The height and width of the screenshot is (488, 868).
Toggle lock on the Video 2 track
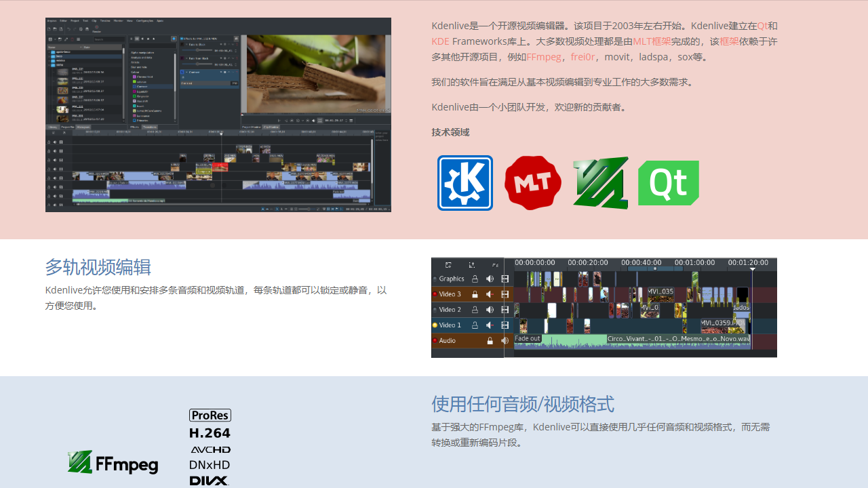click(x=475, y=310)
